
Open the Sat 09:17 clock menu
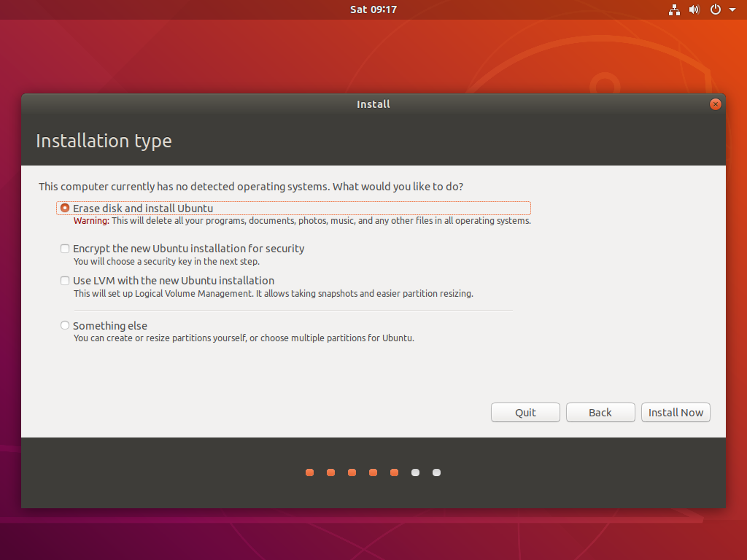373,9
